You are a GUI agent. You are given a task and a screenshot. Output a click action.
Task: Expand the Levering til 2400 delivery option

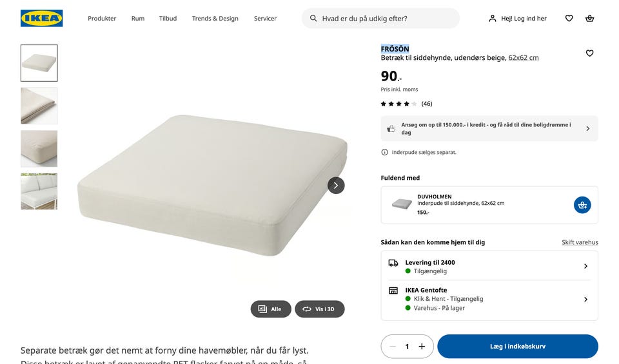(x=489, y=266)
